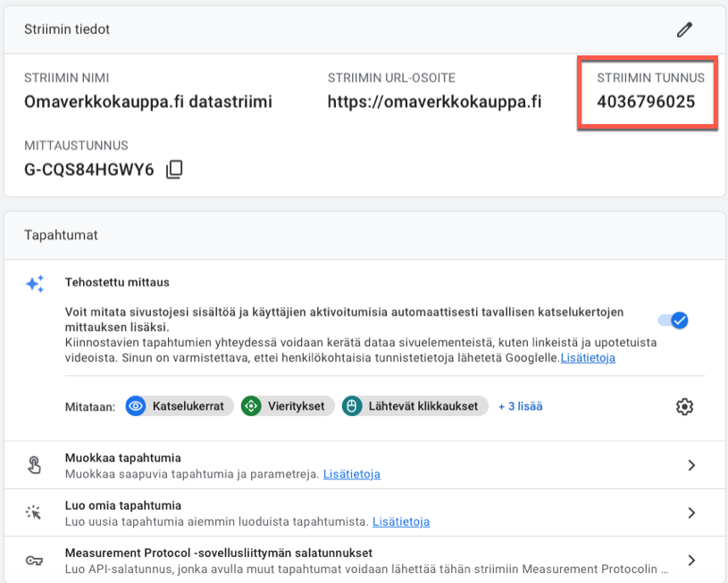The width and height of the screenshot is (728, 583).
Task: Click the stream ID number 4036796025
Action: pyautogui.click(x=646, y=102)
